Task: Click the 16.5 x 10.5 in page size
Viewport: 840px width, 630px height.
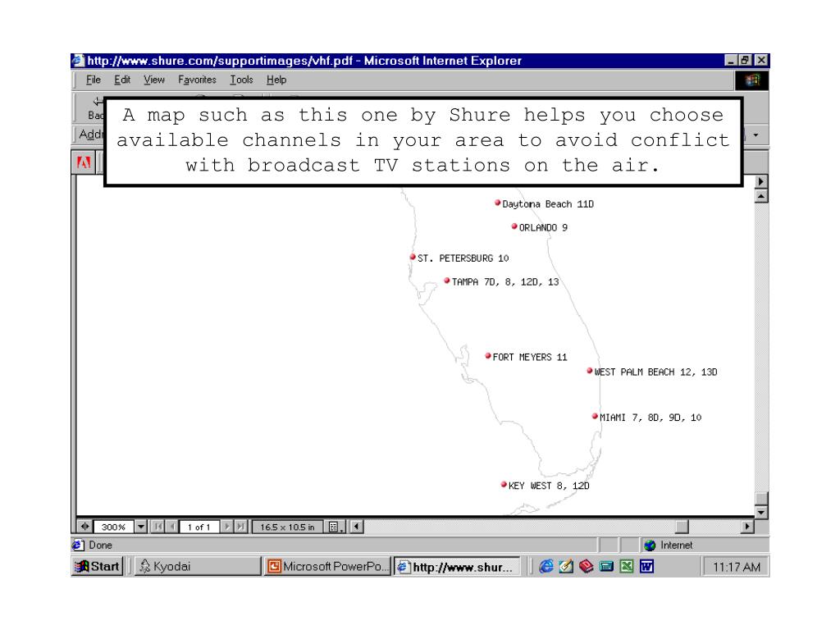Action: [x=288, y=527]
